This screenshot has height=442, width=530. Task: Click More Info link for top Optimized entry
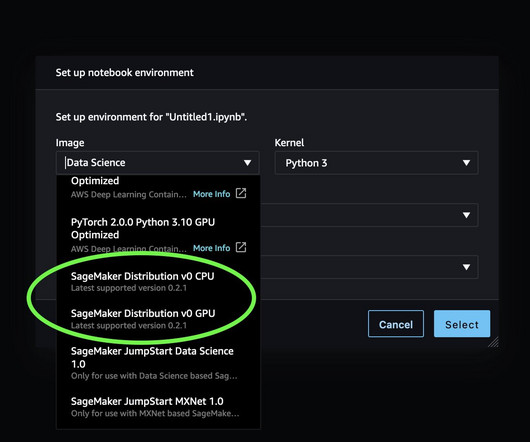(x=212, y=194)
